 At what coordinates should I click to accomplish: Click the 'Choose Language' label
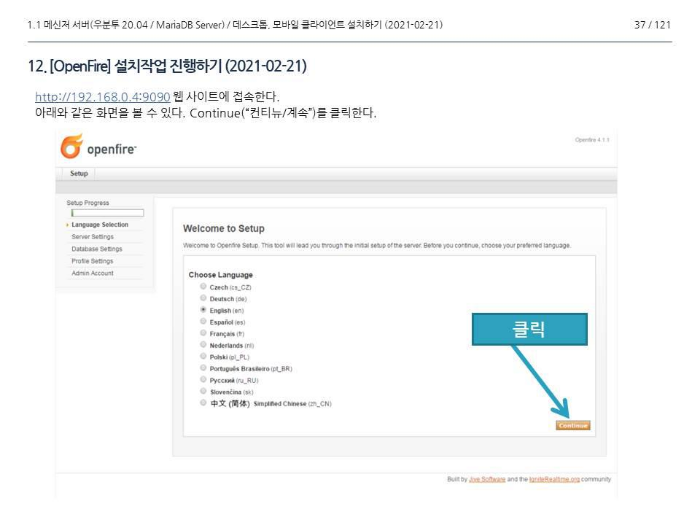221,275
